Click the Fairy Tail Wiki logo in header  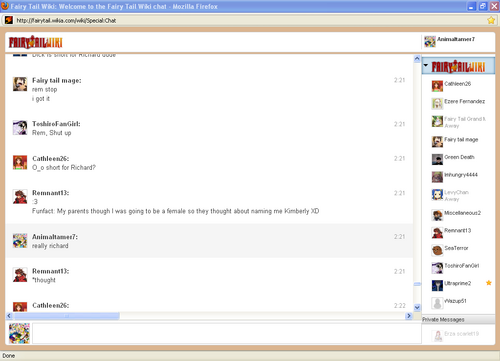pyautogui.click(x=35, y=42)
